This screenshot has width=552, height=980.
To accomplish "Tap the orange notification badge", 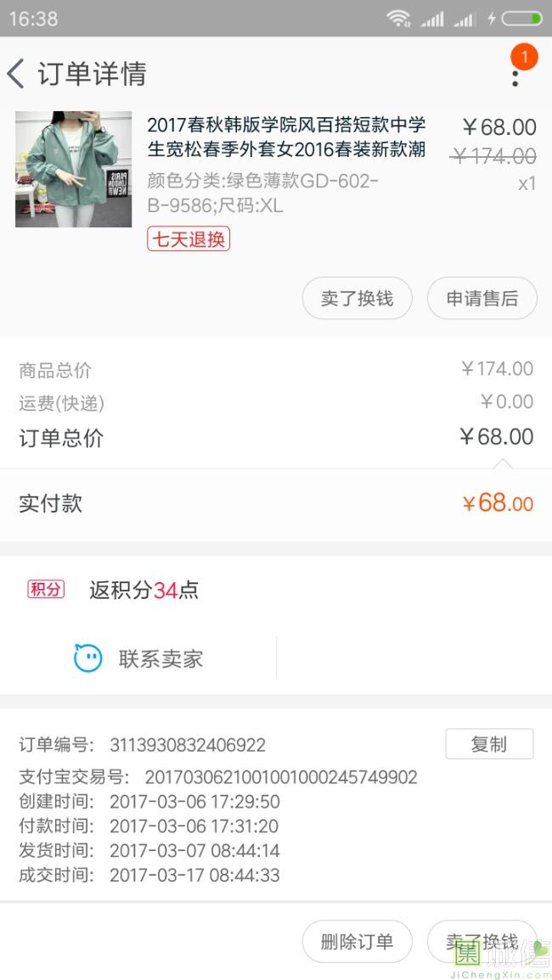I will 524,57.
